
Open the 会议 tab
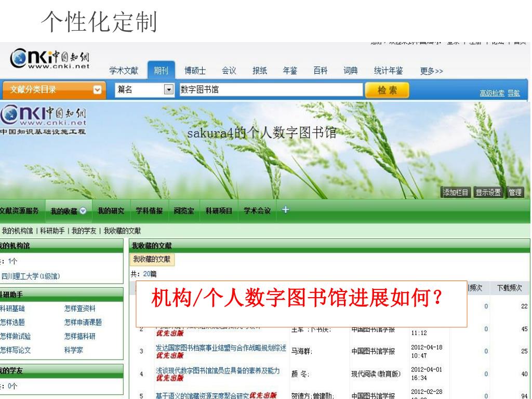click(229, 71)
